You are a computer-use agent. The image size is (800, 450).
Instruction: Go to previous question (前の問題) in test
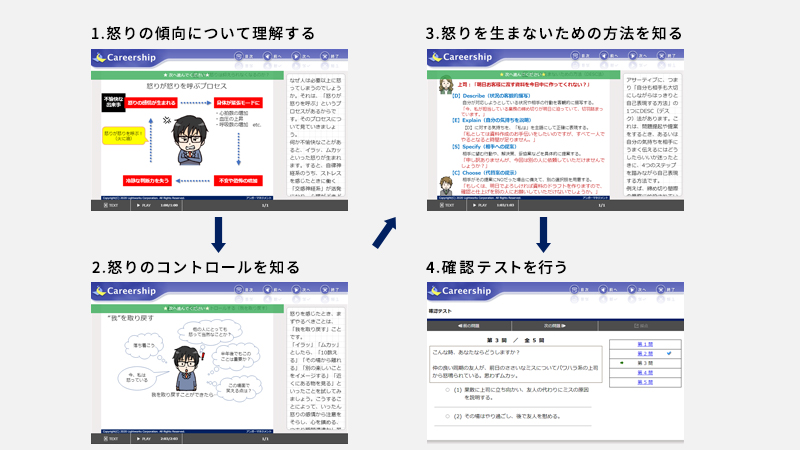469,326
